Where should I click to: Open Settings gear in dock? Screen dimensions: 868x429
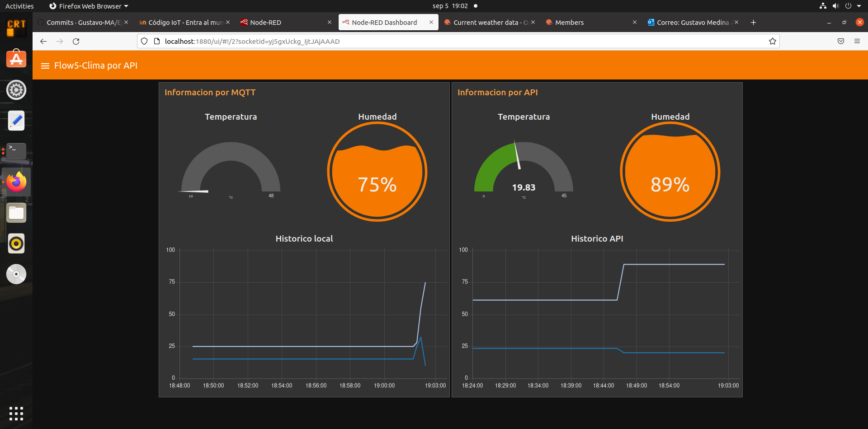pyautogui.click(x=16, y=90)
